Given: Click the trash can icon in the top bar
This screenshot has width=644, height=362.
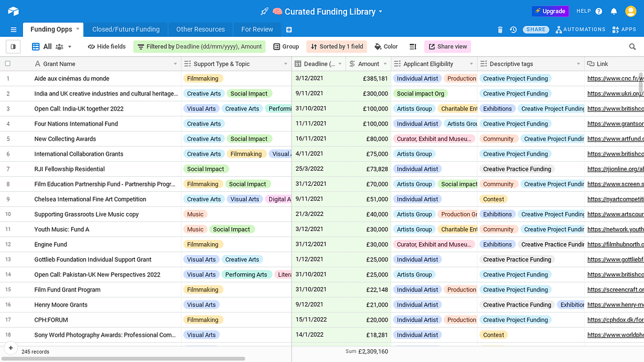Looking at the screenshot, I should point(500,29).
